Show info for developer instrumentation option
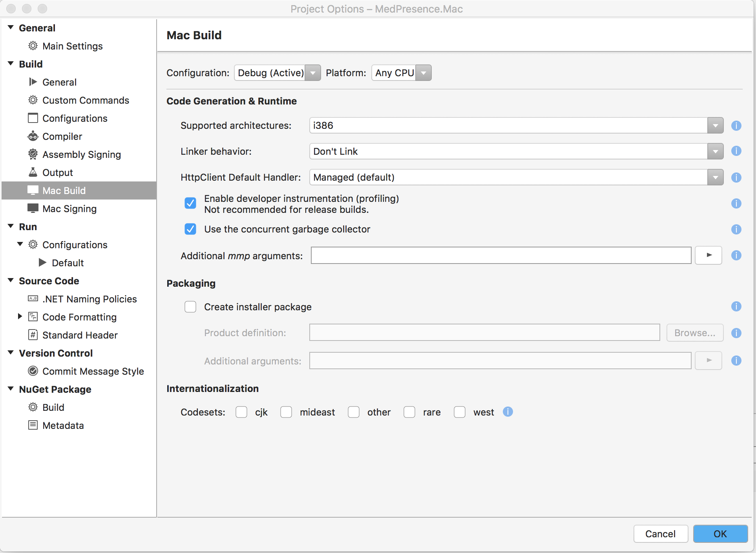This screenshot has height=553, width=756. [736, 203]
